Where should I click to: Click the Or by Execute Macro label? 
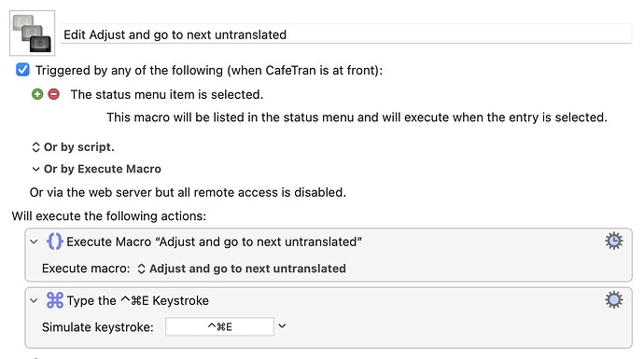click(x=103, y=169)
